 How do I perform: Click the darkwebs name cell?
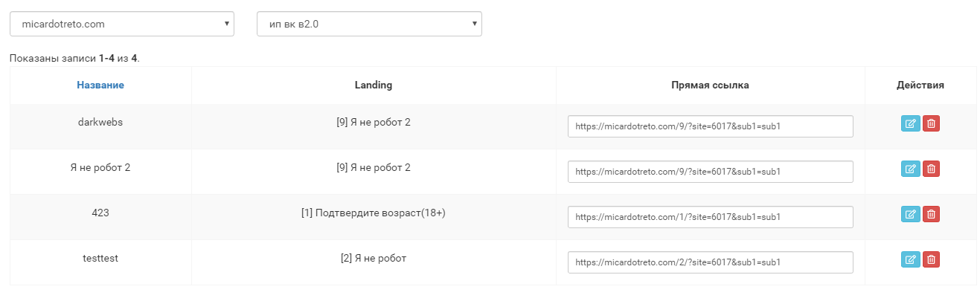[x=100, y=122]
